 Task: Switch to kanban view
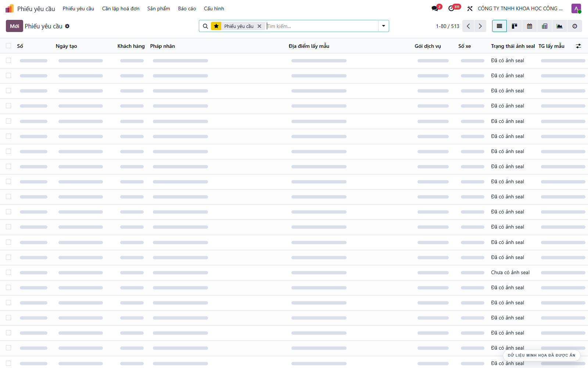(514, 26)
